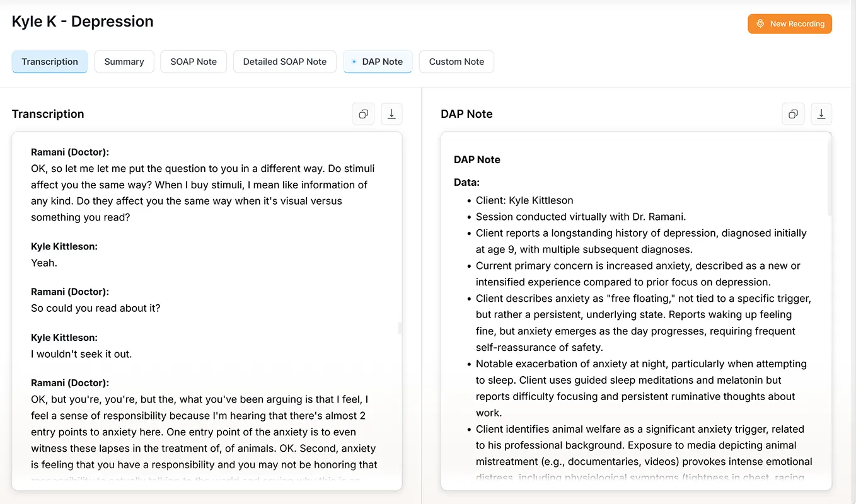Screen dimensions: 856x504
Task: Open the SOAP Note tab
Action: pyautogui.click(x=194, y=62)
